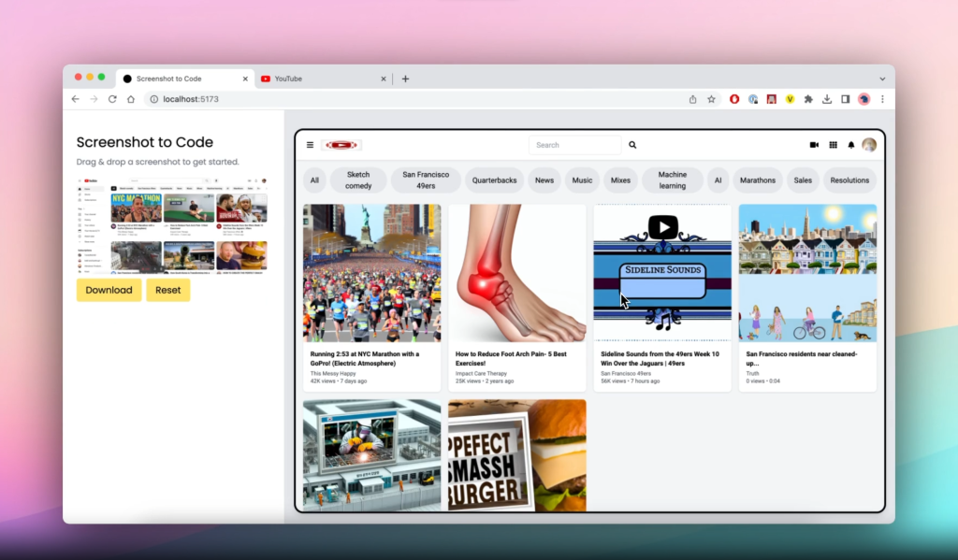The height and width of the screenshot is (560, 958).
Task: Click the video camera create icon
Action: (x=814, y=145)
